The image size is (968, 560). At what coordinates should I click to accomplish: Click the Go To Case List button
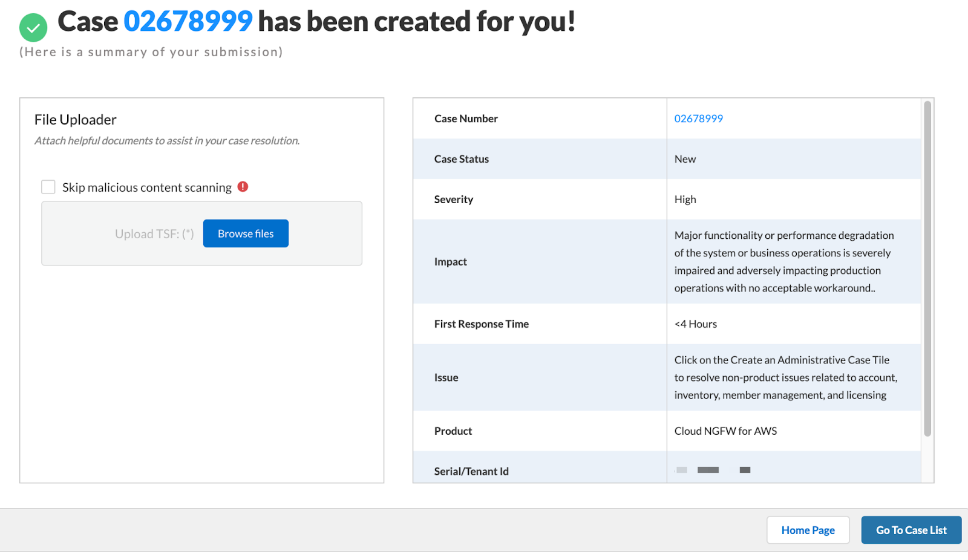[x=911, y=530]
